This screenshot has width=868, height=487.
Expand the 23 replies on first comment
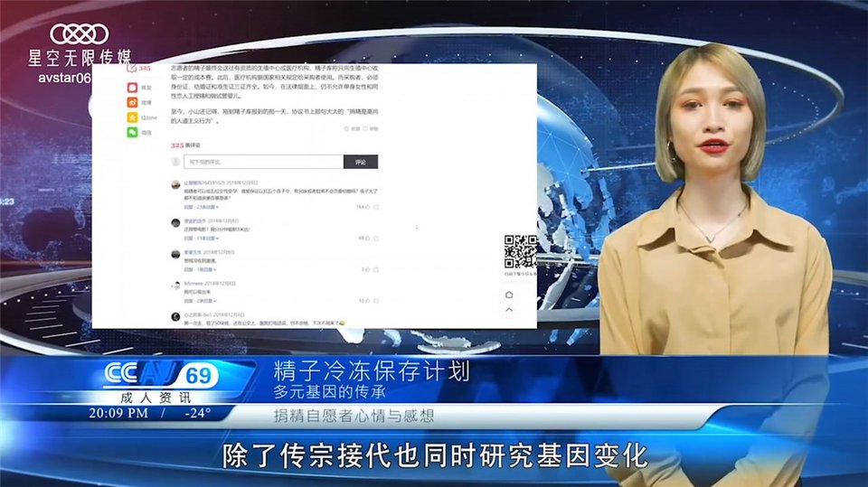click(x=205, y=208)
